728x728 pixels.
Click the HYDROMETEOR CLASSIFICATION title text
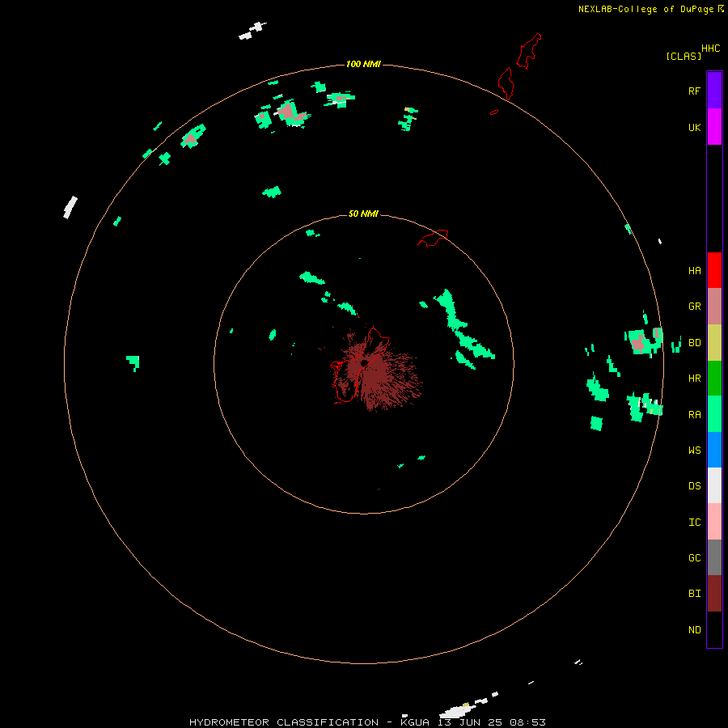(x=284, y=722)
